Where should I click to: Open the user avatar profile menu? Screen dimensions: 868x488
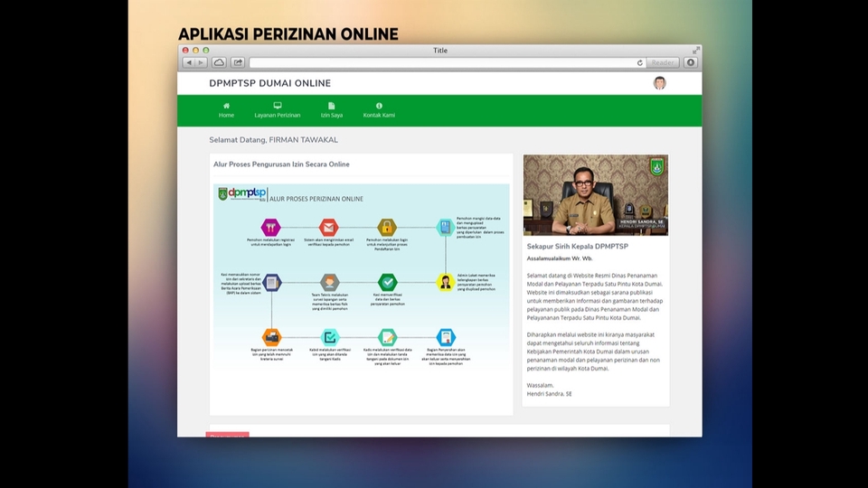[x=659, y=83]
